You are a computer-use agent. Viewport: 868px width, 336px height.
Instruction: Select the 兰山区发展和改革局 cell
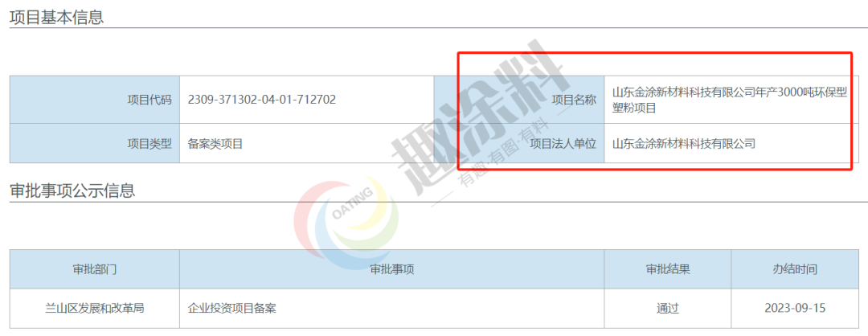click(x=95, y=308)
